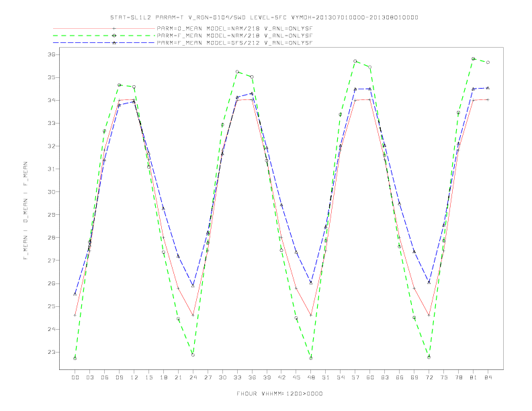This screenshot has width=532, height=411.
Task: Click y-axis tick label 25
Action: click(x=51, y=306)
